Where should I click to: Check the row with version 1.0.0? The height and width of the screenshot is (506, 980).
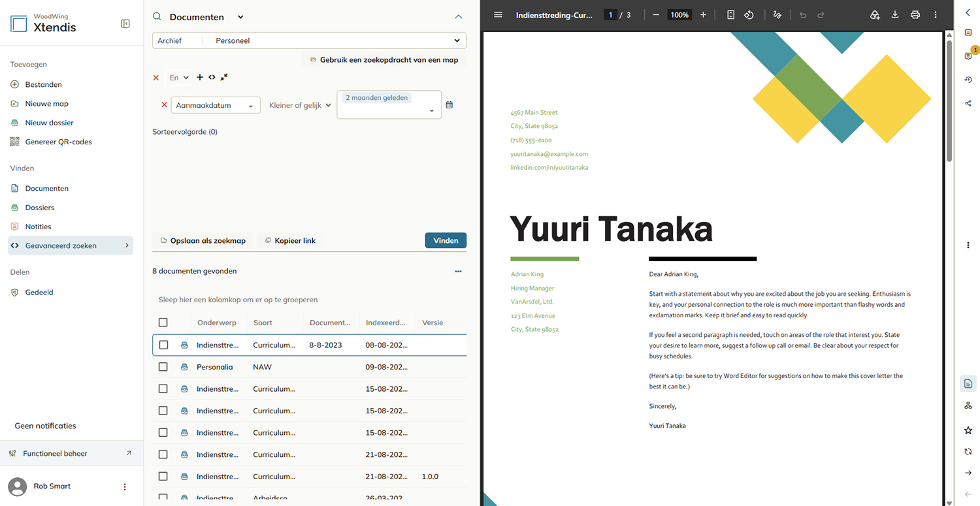[163, 477]
